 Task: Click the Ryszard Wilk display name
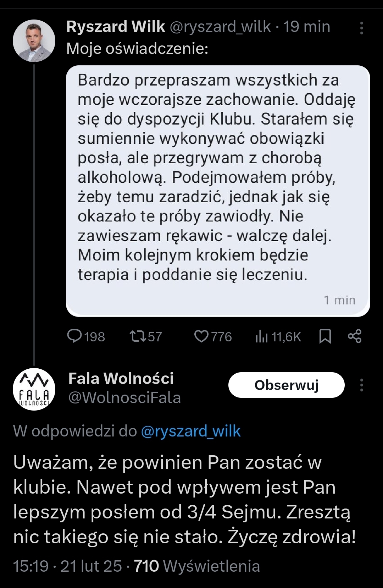tap(116, 27)
